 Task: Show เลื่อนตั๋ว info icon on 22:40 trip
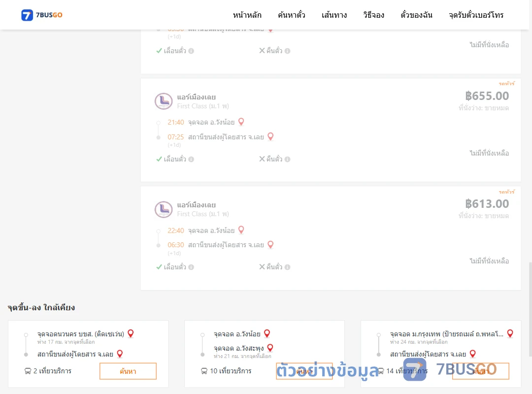(191, 267)
